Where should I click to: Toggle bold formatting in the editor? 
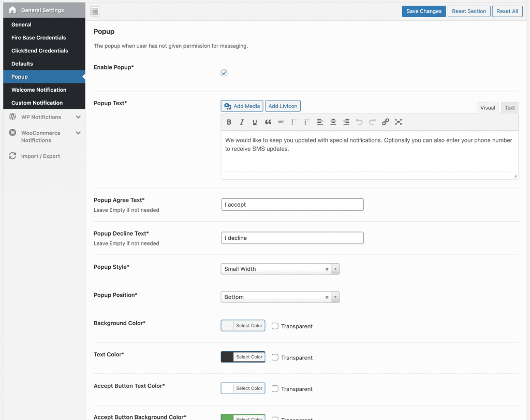pyautogui.click(x=229, y=122)
